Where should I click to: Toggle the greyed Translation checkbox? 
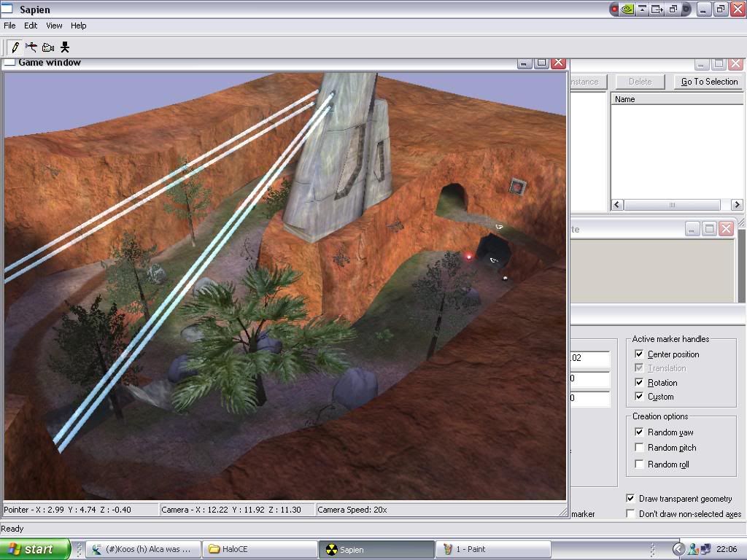[639, 367]
